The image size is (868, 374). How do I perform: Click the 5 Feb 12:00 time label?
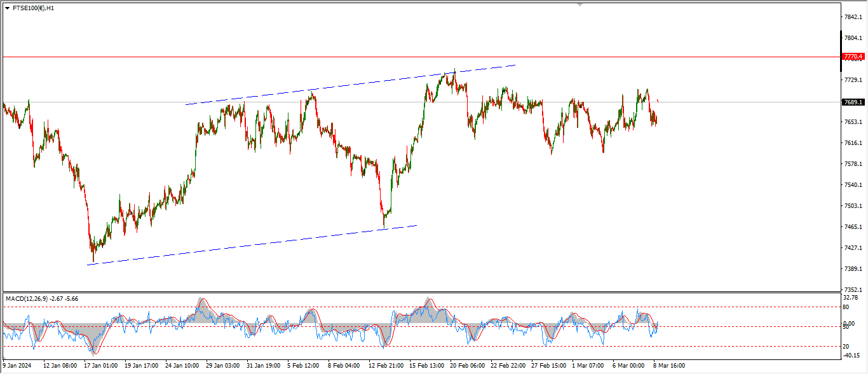point(302,366)
